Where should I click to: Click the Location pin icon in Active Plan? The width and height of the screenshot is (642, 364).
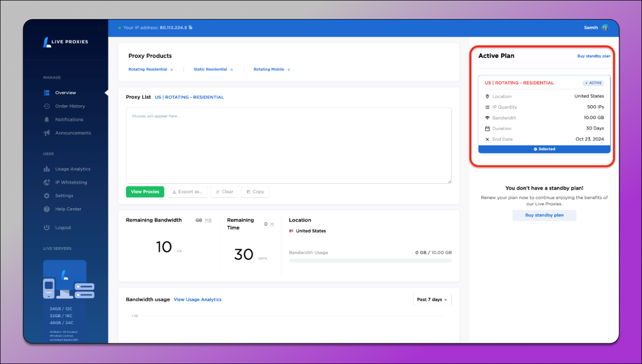click(x=487, y=97)
